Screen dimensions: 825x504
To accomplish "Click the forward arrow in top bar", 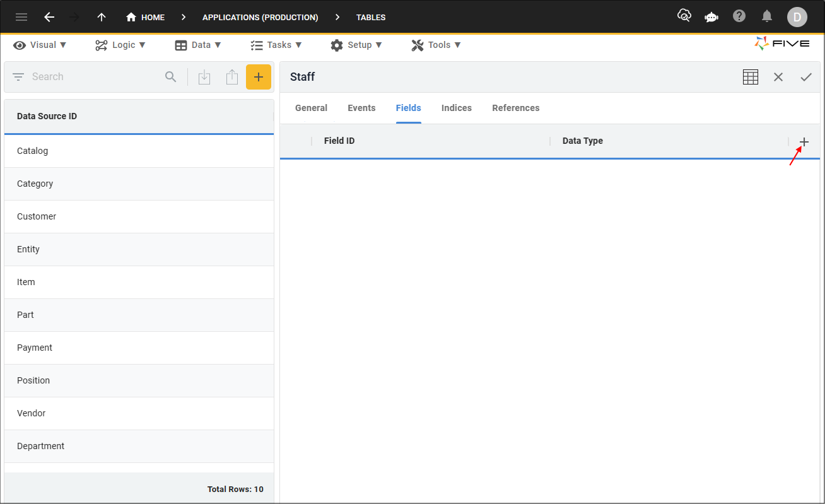I will 74,17.
